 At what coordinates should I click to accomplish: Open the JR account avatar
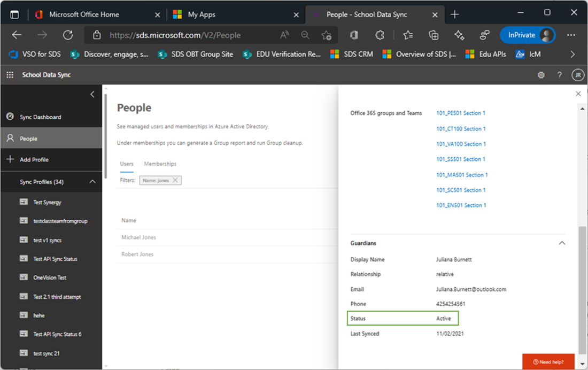click(578, 75)
